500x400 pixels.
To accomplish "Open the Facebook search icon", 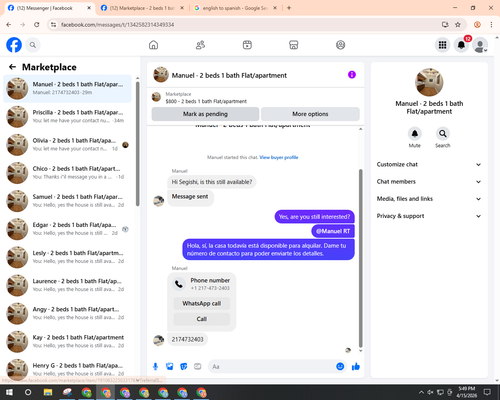I will pyautogui.click(x=33, y=45).
